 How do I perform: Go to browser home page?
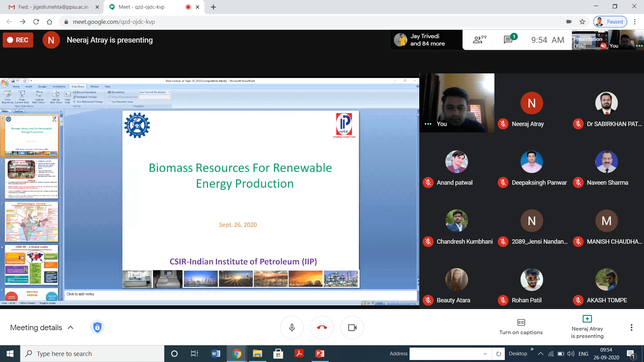(49, 22)
